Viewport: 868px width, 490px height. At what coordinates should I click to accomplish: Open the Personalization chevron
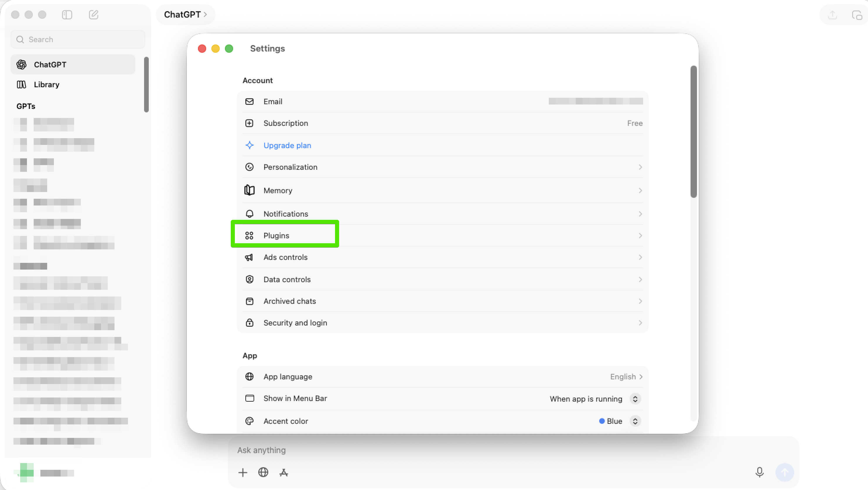640,167
